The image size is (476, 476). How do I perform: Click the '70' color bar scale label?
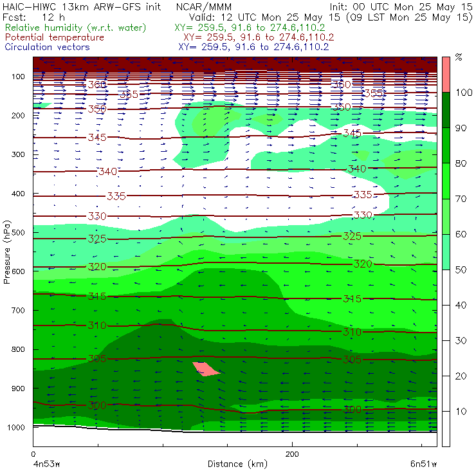coord(461,199)
